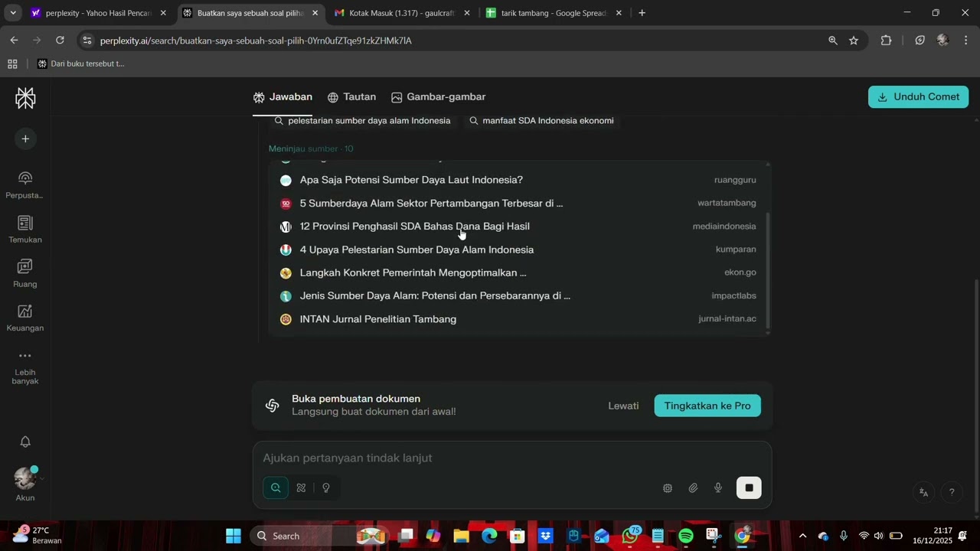Open clock and date 21:17 panel
Viewport: 980px width, 551px height.
[x=933, y=536]
